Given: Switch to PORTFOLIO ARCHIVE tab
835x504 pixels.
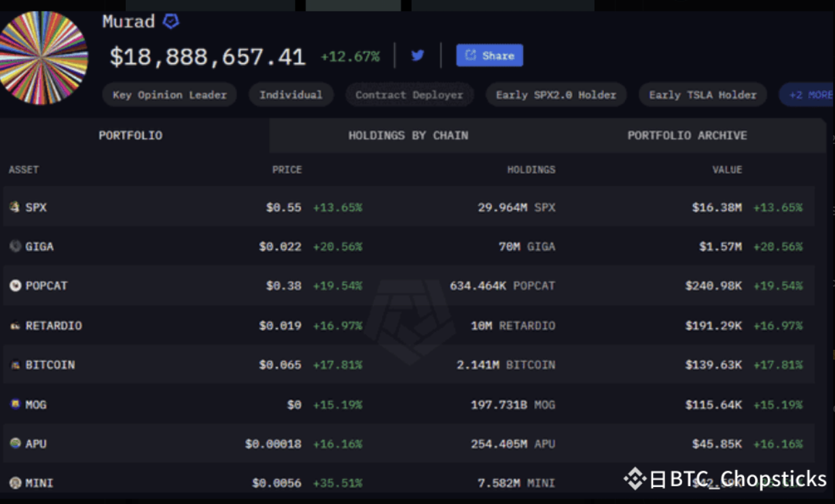Looking at the screenshot, I should [x=687, y=136].
